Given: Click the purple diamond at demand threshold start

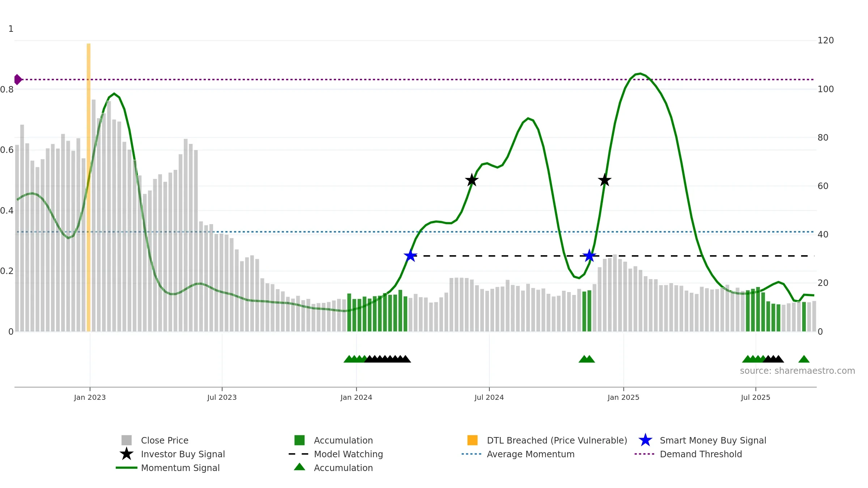Looking at the screenshot, I should tap(18, 80).
